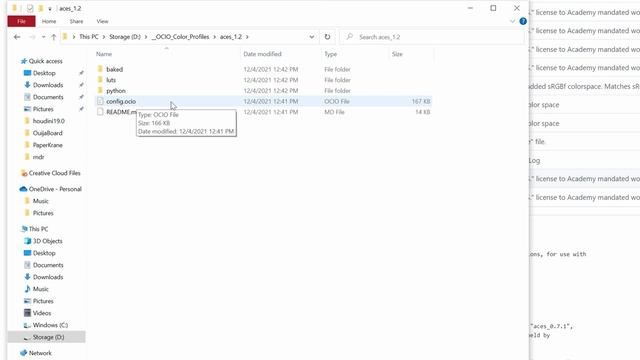Viewport: 640px width, 360px height.
Task: Select the baked folder icon
Action: [100, 69]
